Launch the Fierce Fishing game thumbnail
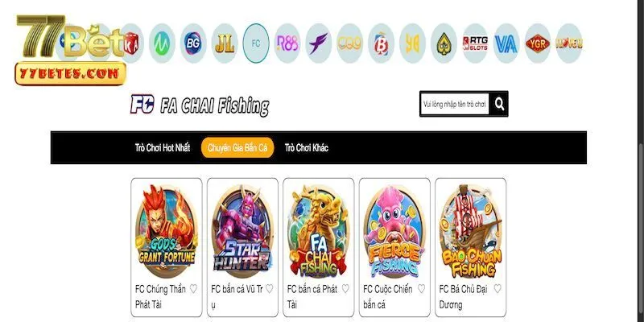 coord(394,232)
